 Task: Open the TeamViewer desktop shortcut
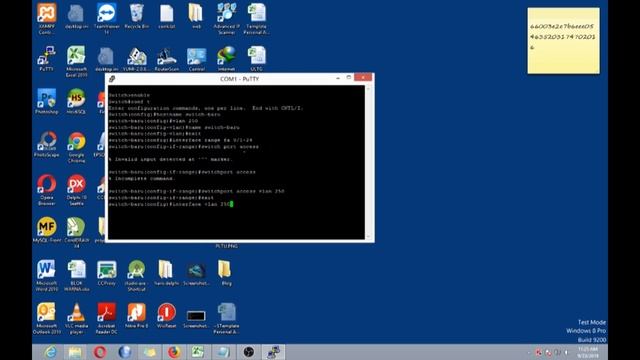pyautogui.click(x=107, y=18)
